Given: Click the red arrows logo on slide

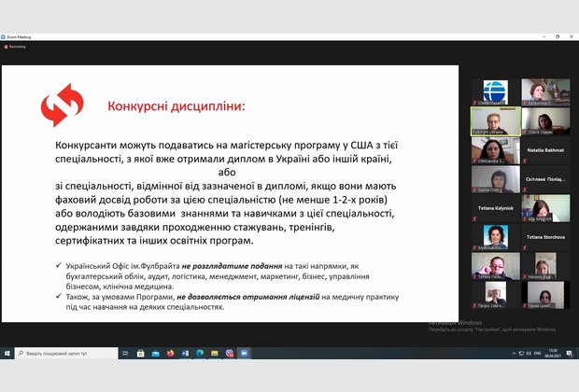Looking at the screenshot, I should (x=63, y=105).
